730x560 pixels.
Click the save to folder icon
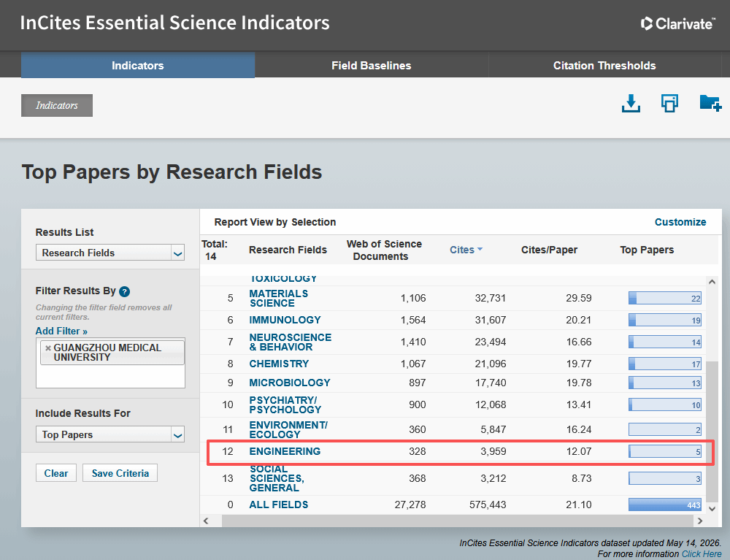(x=710, y=103)
